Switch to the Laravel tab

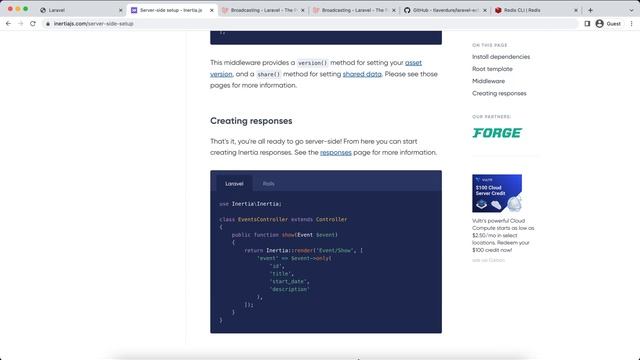click(81, 10)
